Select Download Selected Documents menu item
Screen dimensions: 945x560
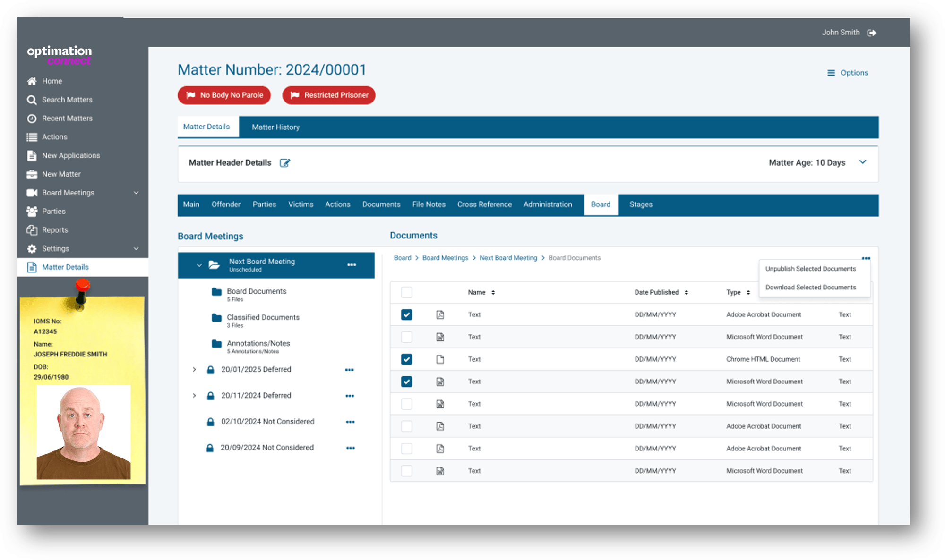tap(810, 288)
